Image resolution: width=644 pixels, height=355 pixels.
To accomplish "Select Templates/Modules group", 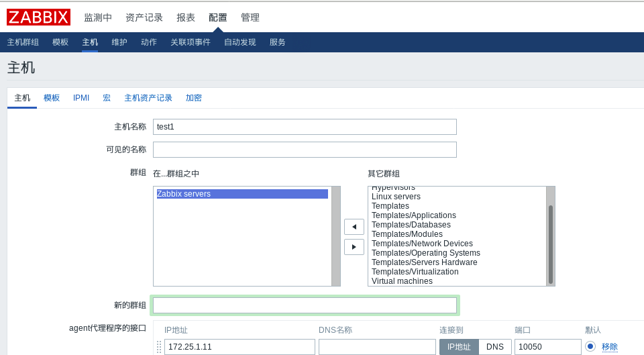I will coord(407,234).
